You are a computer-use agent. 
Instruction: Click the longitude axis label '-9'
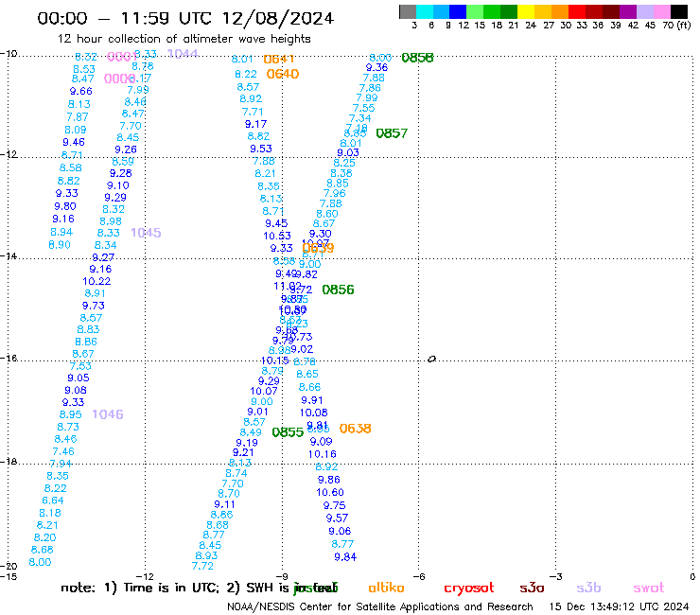point(282,576)
